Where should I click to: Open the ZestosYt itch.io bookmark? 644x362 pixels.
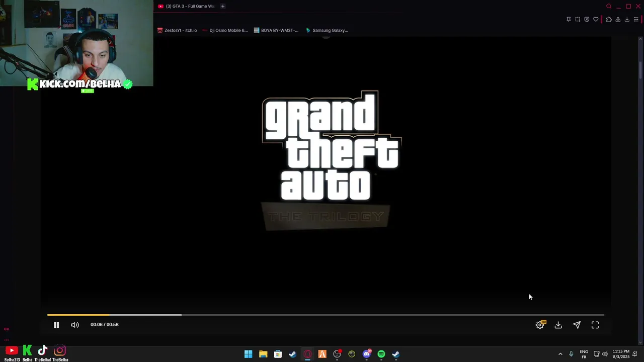[x=177, y=30]
